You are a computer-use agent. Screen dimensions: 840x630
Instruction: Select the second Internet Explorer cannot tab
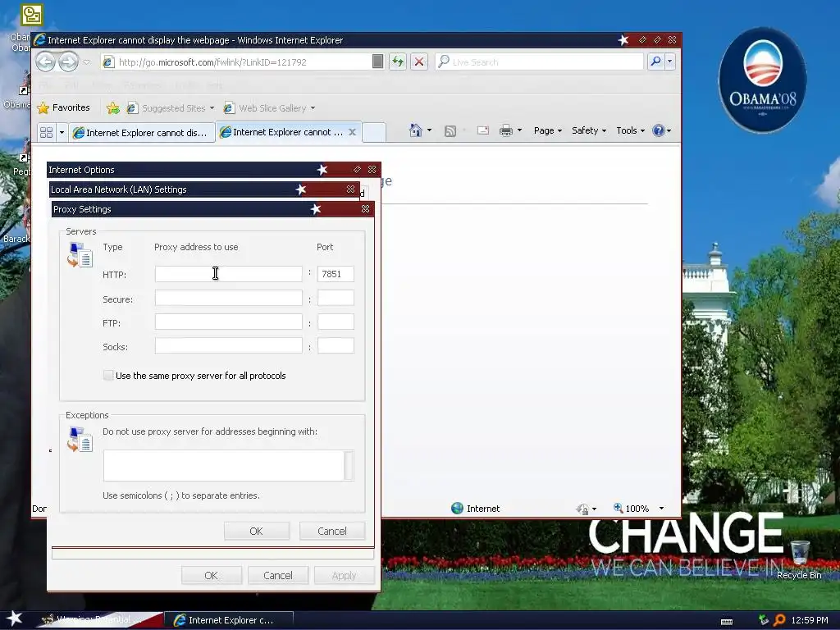click(282, 132)
